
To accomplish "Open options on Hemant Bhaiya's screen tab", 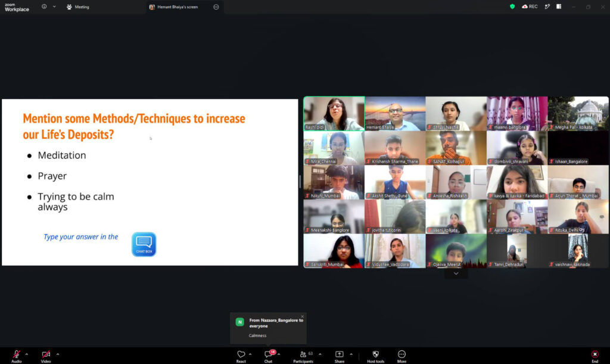I will point(216,7).
